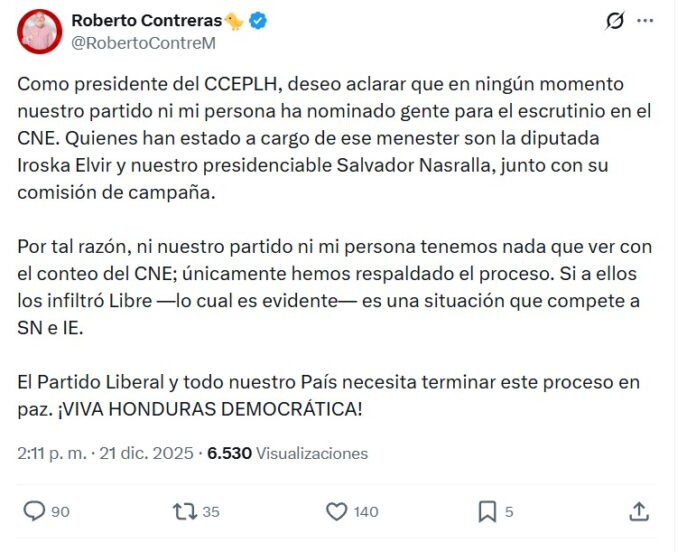
Task: Click the 2:11 p. m. timestamp
Action: click(52, 453)
